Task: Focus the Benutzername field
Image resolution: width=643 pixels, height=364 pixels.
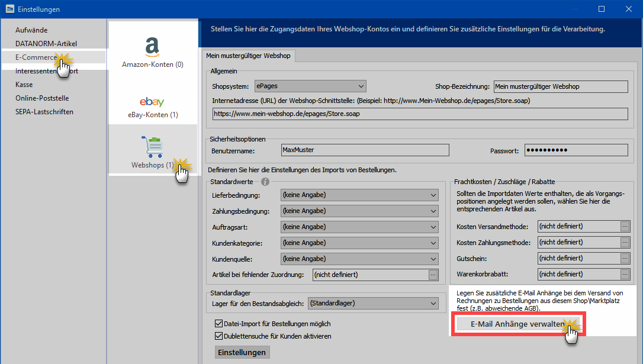Action: pos(365,150)
